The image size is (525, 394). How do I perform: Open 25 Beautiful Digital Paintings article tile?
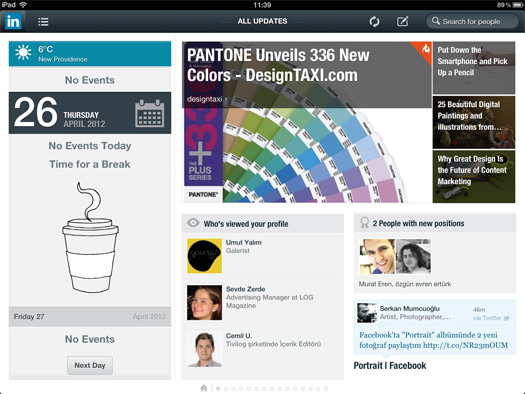coord(474,123)
